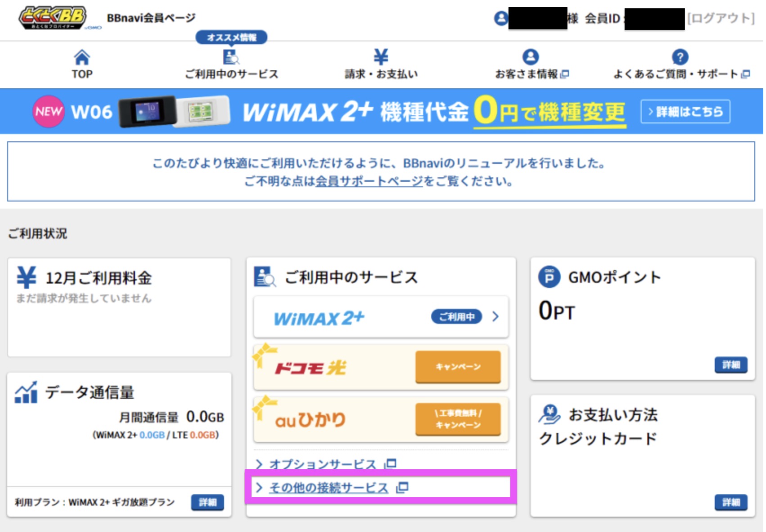Click the payment hand-coin icon
766x532 pixels.
550,415
